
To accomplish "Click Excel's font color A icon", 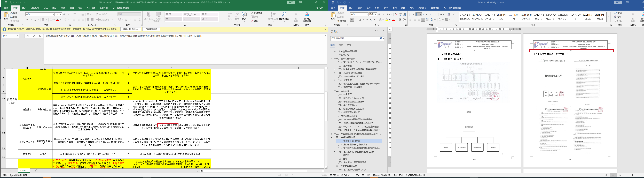I will pyautogui.click(x=58, y=20).
